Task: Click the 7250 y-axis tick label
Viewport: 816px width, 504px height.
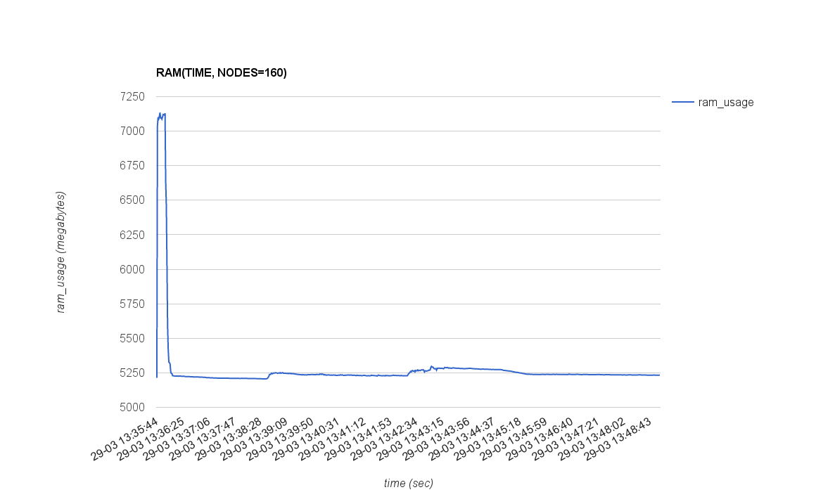Action: tap(132, 96)
